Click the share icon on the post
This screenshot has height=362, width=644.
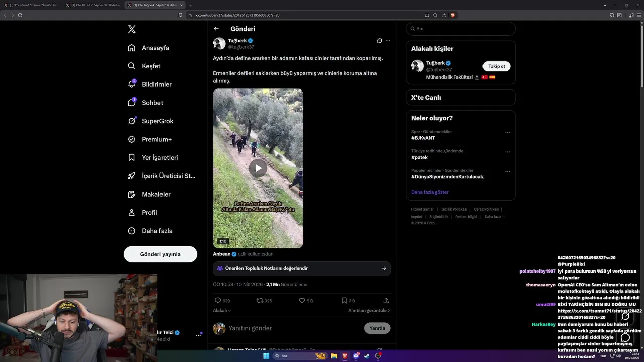tap(386, 301)
